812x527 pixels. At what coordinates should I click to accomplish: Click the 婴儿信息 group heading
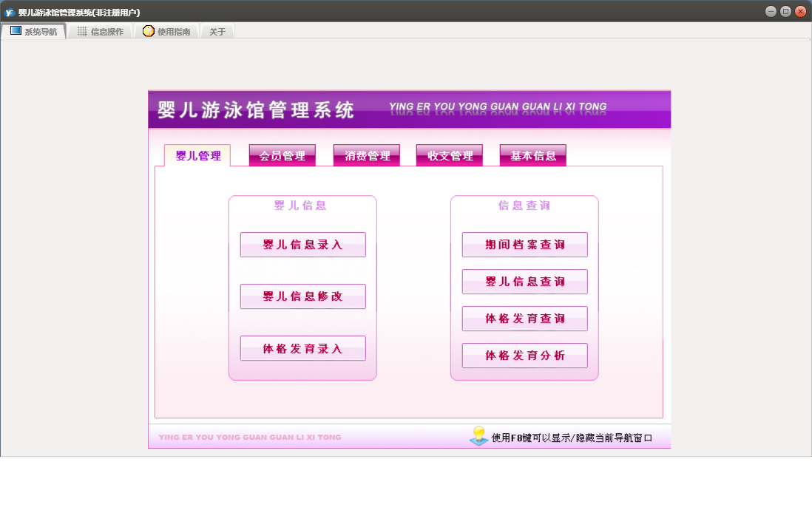click(300, 205)
